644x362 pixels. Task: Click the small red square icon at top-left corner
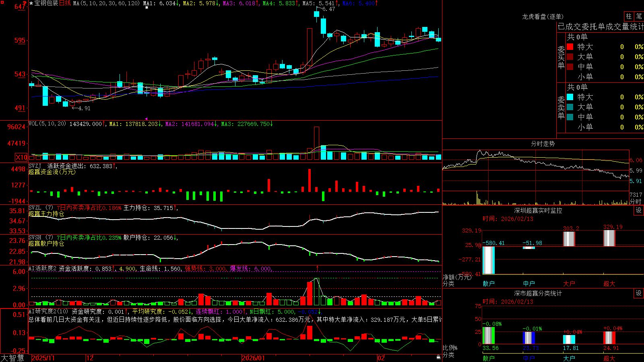pos(2,2)
